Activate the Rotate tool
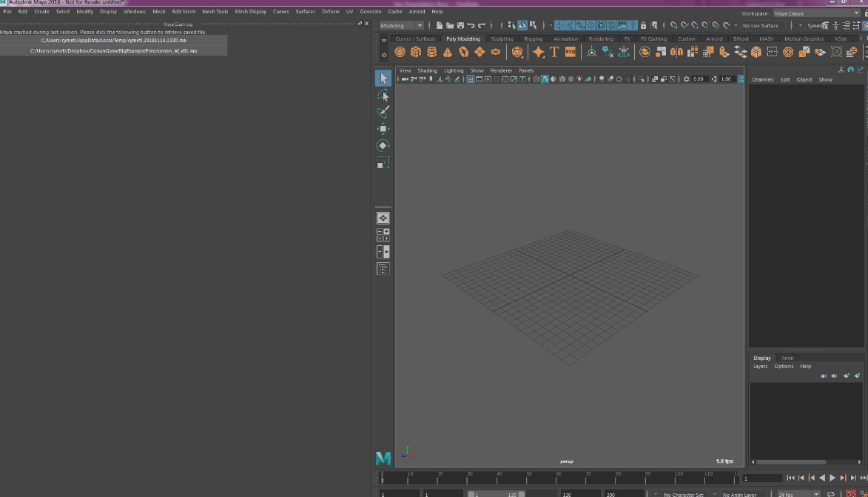This screenshot has height=497, width=868. 383,146
